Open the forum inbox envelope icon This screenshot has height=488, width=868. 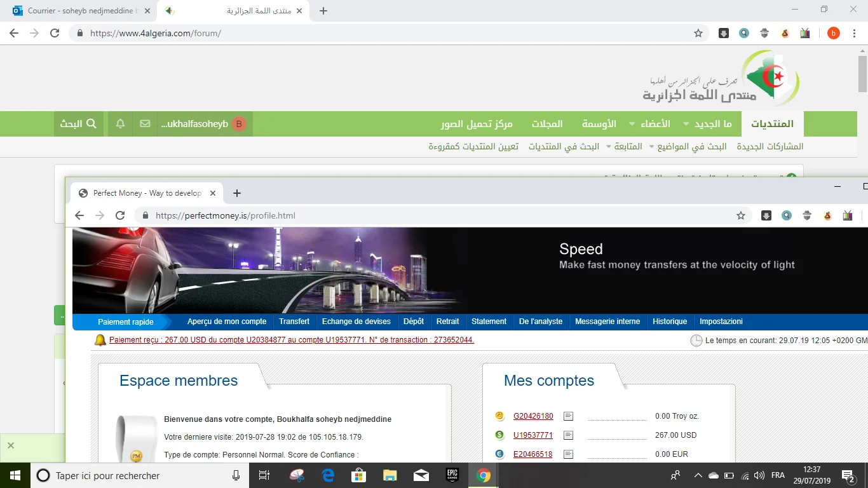pyautogui.click(x=145, y=124)
